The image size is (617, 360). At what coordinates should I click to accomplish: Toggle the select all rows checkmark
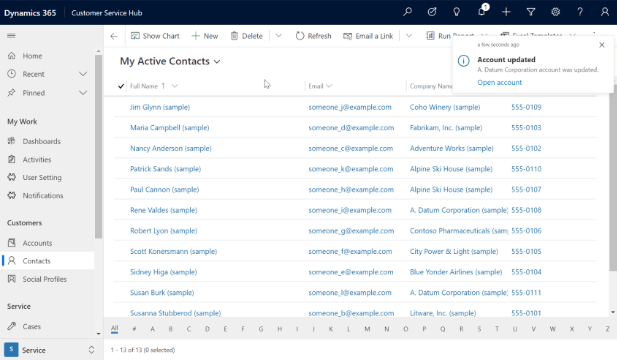[x=121, y=86]
